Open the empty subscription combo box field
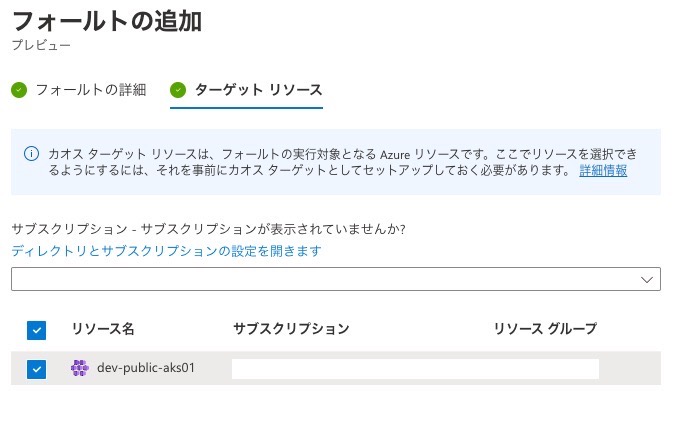Screen dimensions: 693x429 point(336,279)
